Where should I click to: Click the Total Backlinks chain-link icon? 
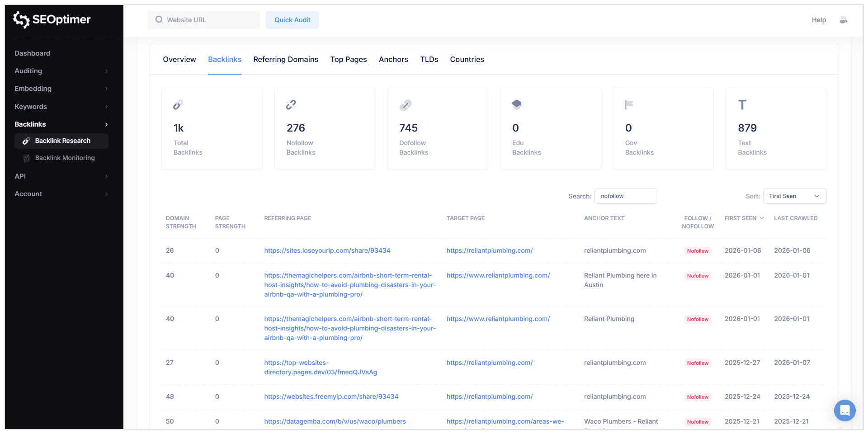tap(178, 104)
